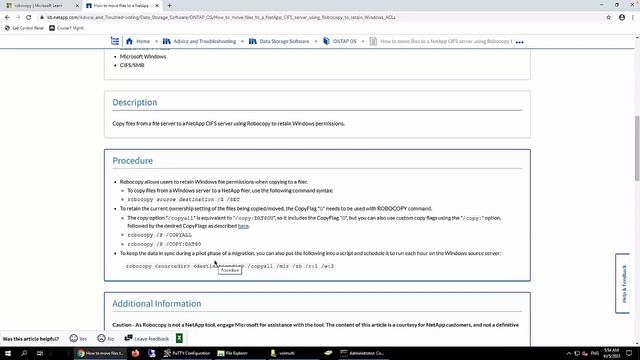The height and width of the screenshot is (360, 640).
Task: Click the 'here' CopyFlags link
Action: (x=243, y=226)
